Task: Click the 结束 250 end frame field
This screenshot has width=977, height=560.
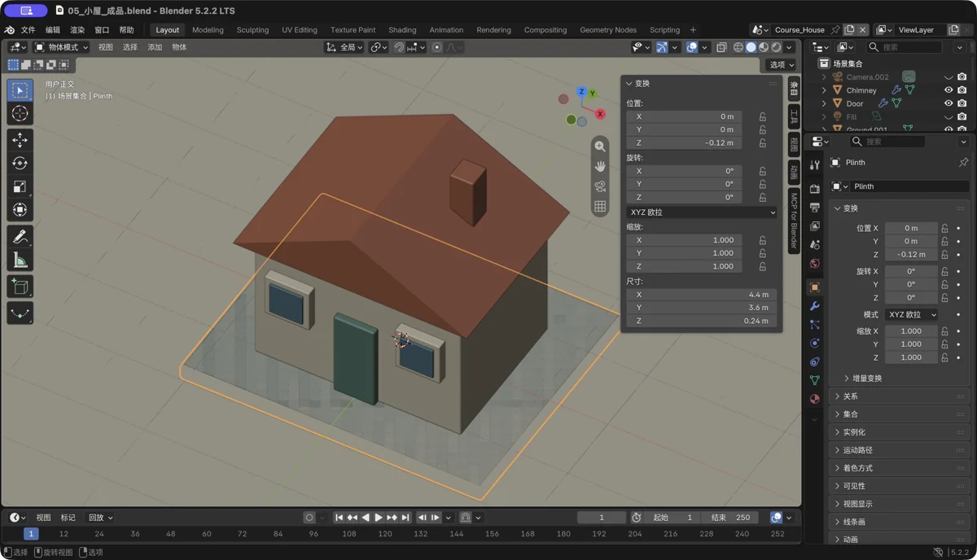Action: click(730, 518)
